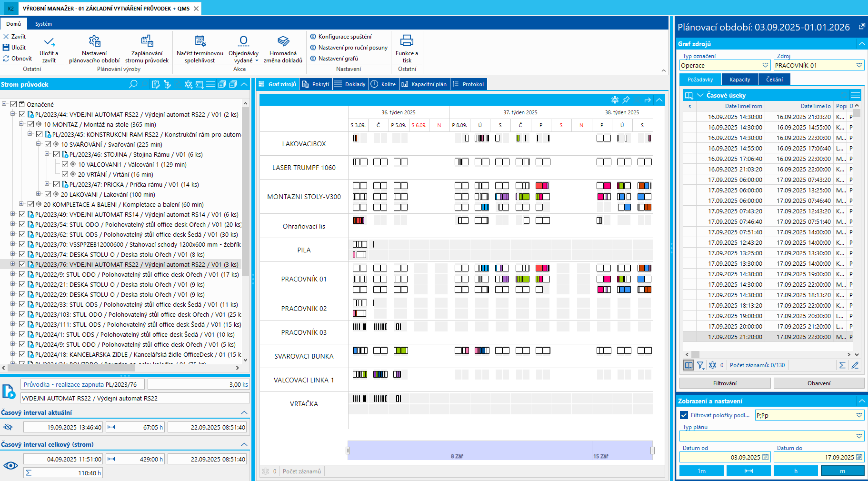Click the Zavřít X icon in the ribbon
868x481 pixels.
(6, 37)
